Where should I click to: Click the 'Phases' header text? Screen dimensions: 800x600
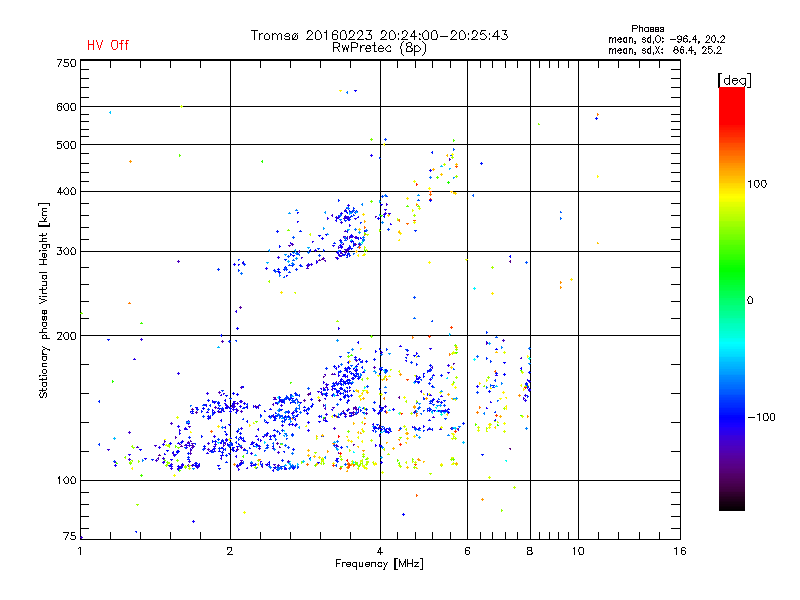pos(647,29)
